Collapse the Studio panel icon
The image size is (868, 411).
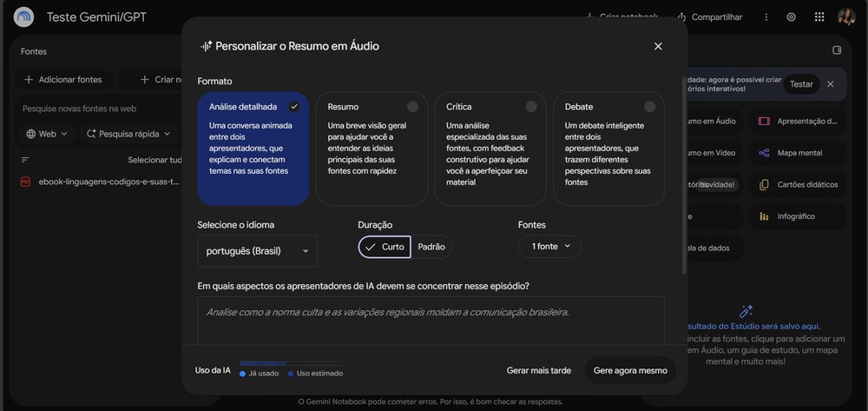837,50
